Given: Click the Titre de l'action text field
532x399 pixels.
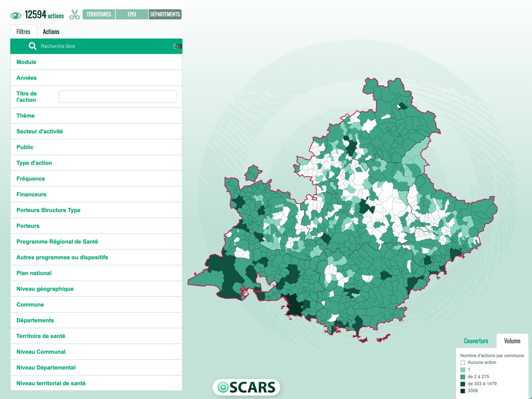Looking at the screenshot, I should point(118,97).
